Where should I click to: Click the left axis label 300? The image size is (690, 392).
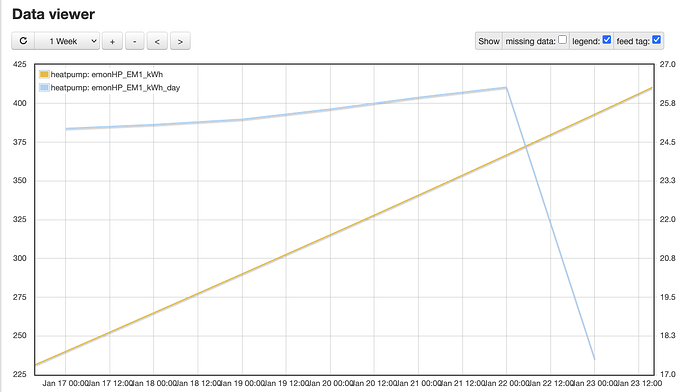19,258
